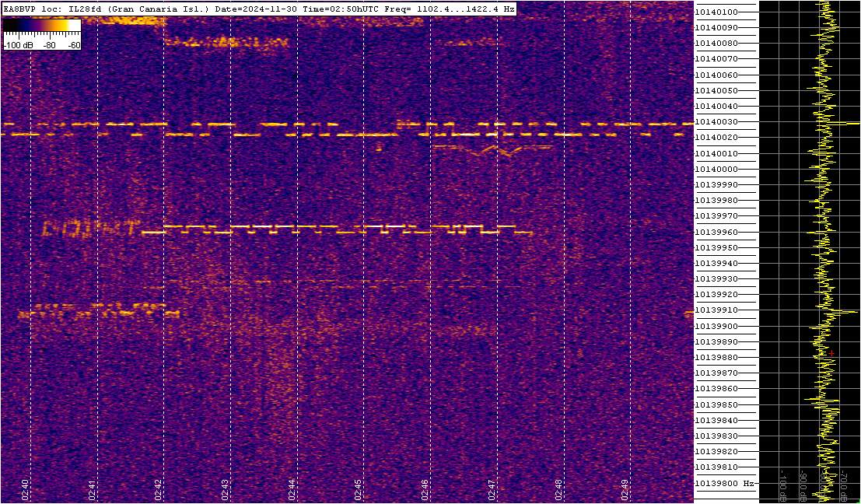The height and width of the screenshot is (504, 861).
Task: Click frequency label 10140040
Action: point(716,106)
